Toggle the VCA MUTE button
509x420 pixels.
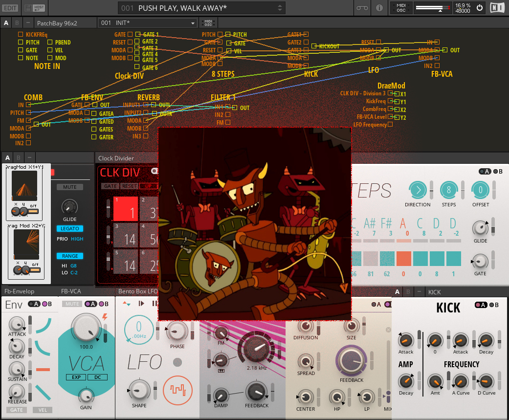click(x=72, y=304)
